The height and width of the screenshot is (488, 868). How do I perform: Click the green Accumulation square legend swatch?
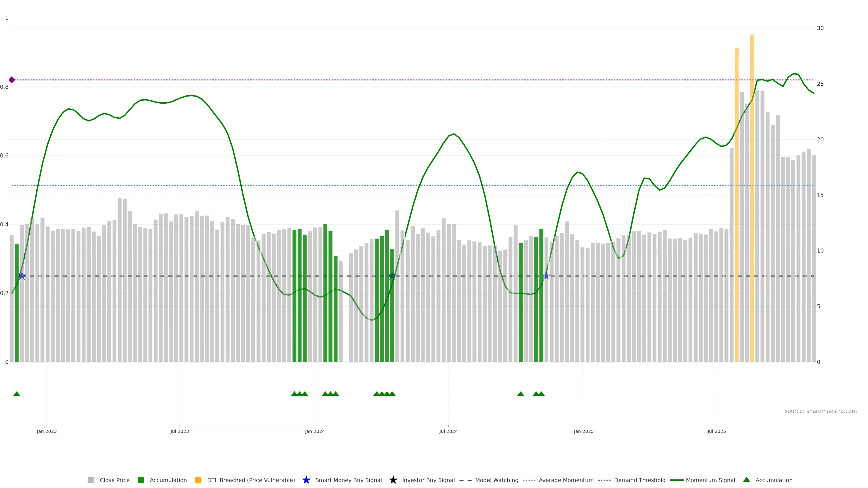141,480
